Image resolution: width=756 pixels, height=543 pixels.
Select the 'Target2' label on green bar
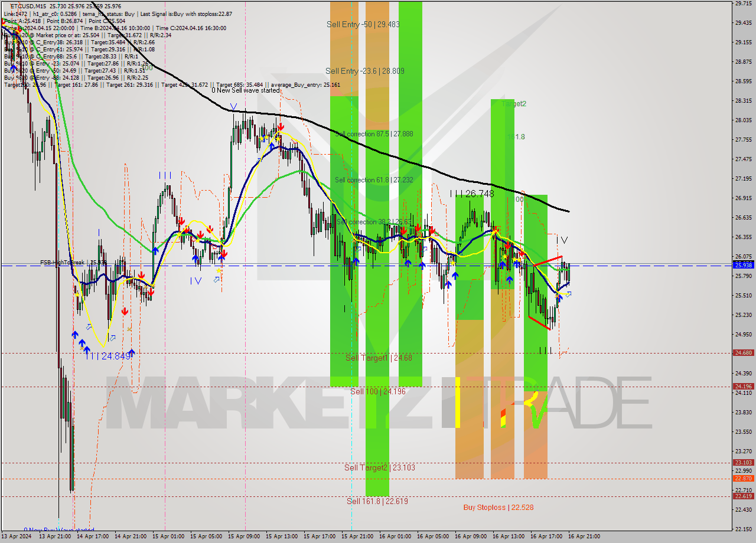(x=513, y=103)
